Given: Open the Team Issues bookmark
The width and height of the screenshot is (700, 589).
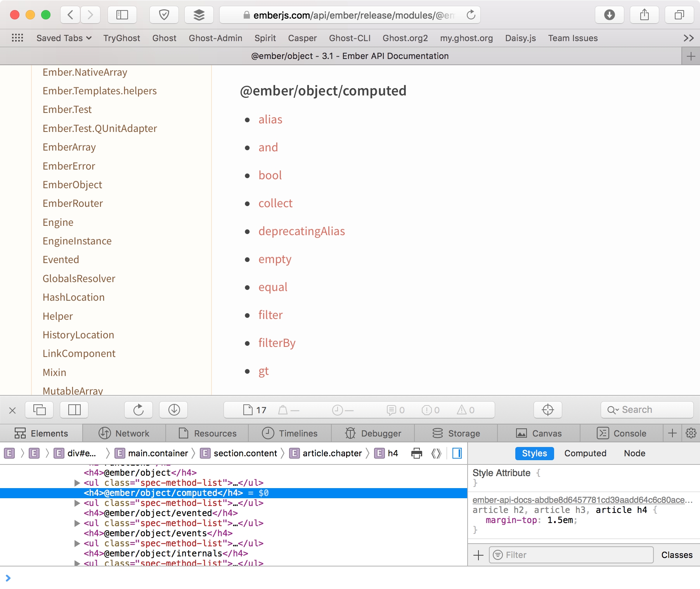Looking at the screenshot, I should pos(573,38).
